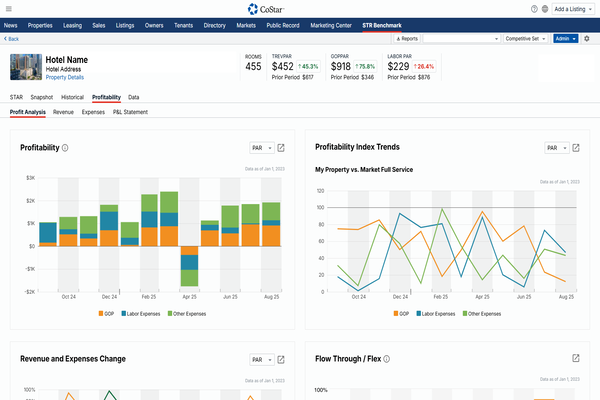
Task: Click the Profitability info icon
Action: (65, 148)
